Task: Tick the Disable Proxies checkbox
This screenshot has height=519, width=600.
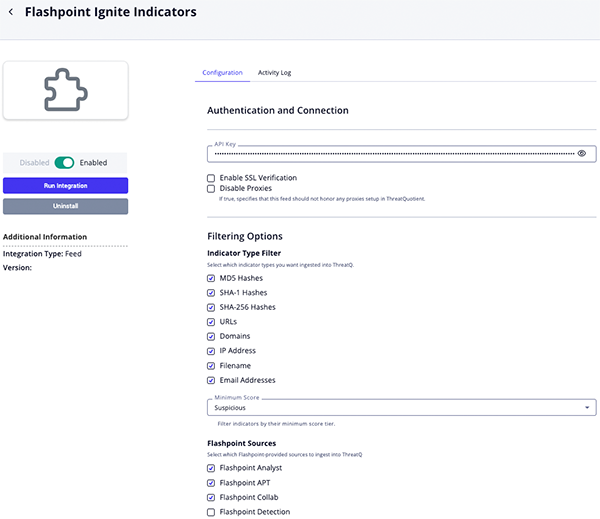Action: [x=211, y=188]
